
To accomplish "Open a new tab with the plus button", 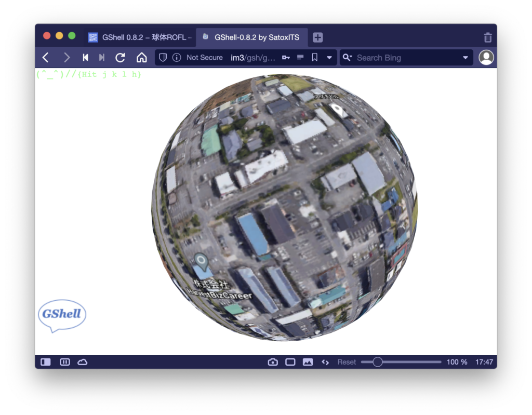I will pos(317,37).
